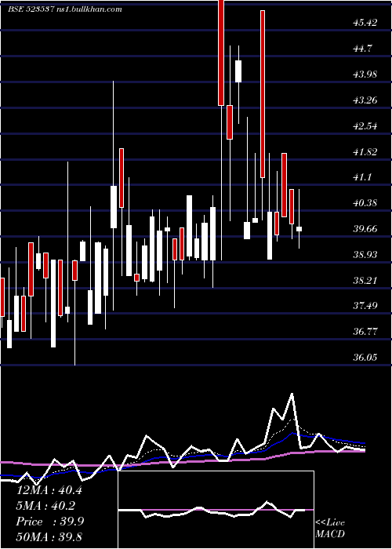Click the 45.42 price axis label
Screen dimensions: 392x549
[x=365, y=23]
